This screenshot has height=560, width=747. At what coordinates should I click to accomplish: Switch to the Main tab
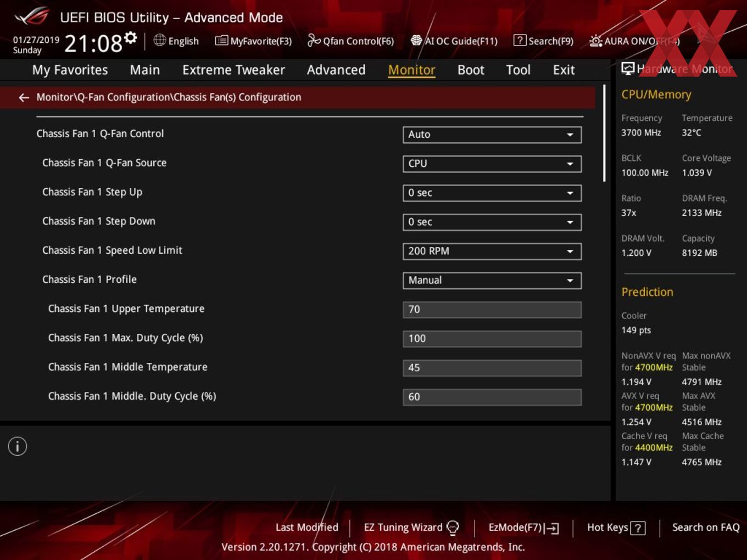pyautogui.click(x=145, y=70)
